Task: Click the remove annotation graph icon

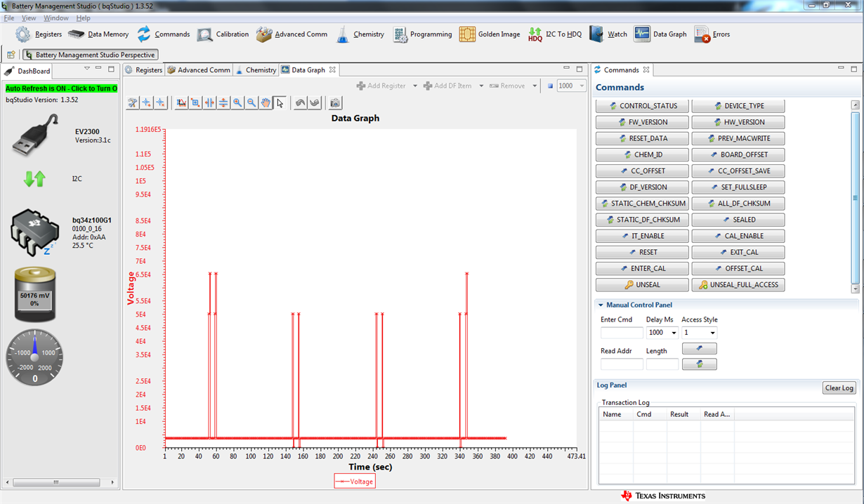Action: click(x=161, y=102)
